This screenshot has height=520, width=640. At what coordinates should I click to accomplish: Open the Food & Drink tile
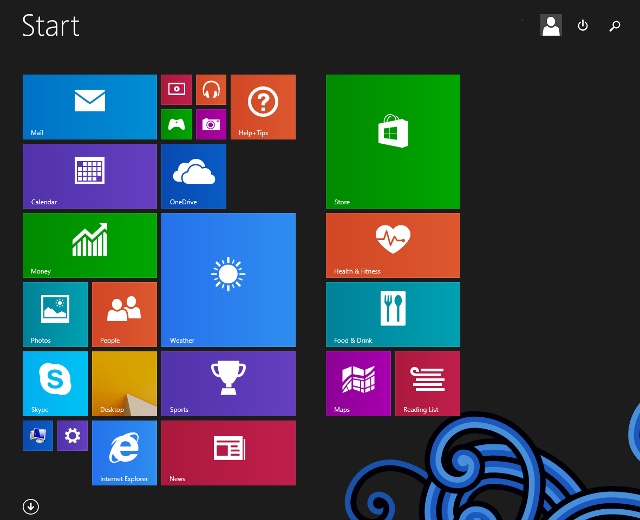tap(393, 314)
